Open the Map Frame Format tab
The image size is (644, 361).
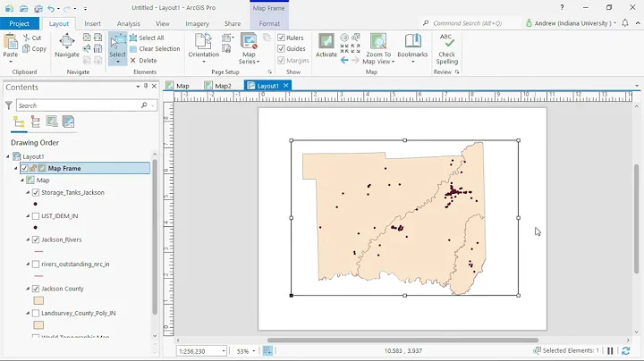coord(269,23)
